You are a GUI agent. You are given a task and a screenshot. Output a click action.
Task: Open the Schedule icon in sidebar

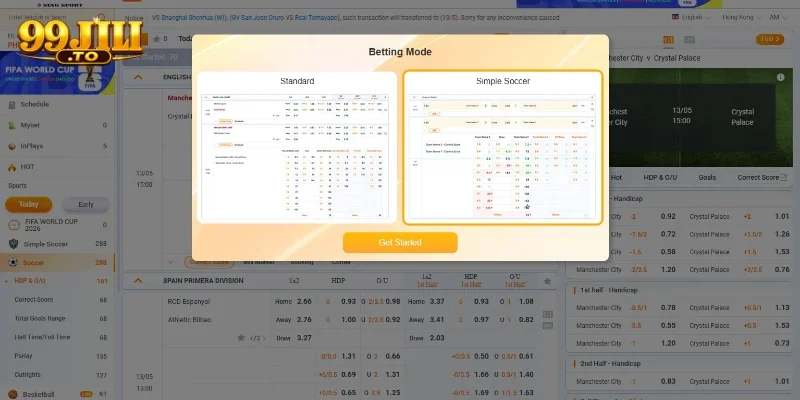tap(12, 104)
